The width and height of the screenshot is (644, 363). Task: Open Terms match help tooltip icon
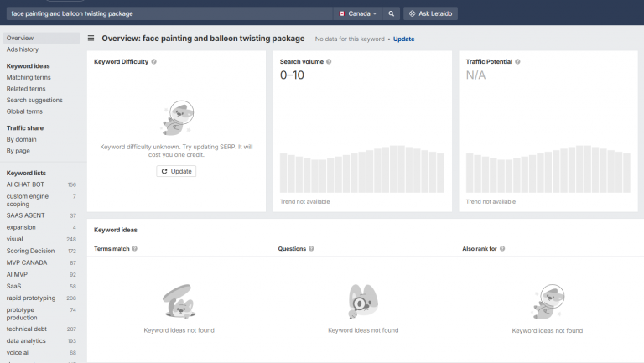135,248
